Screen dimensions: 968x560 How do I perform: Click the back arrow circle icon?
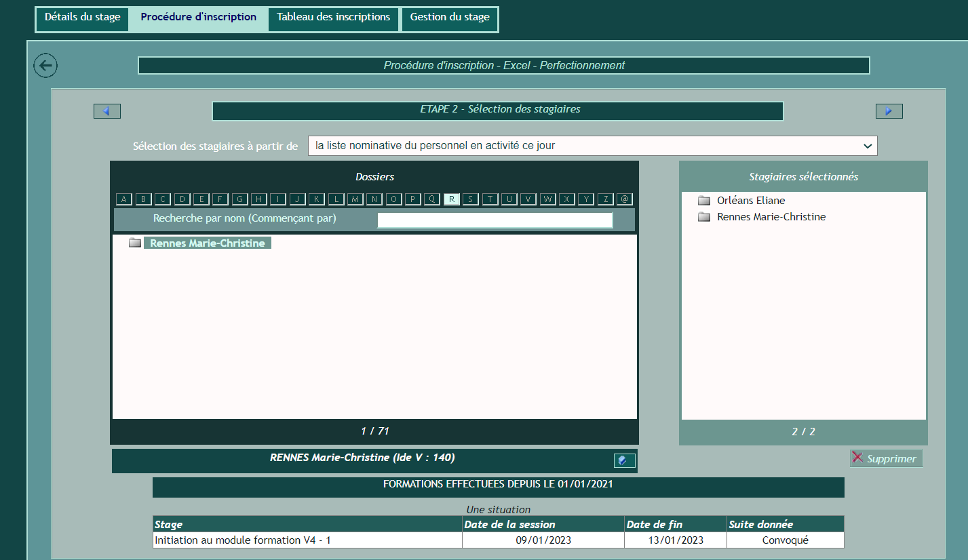[x=45, y=66]
